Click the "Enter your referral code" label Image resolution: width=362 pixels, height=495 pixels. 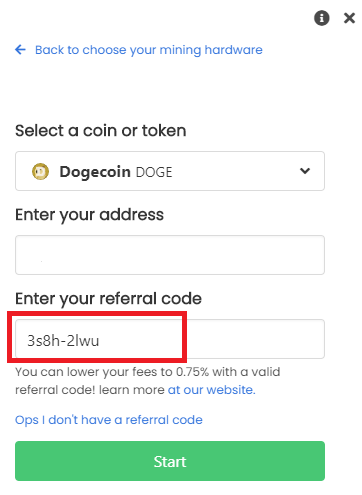108,299
